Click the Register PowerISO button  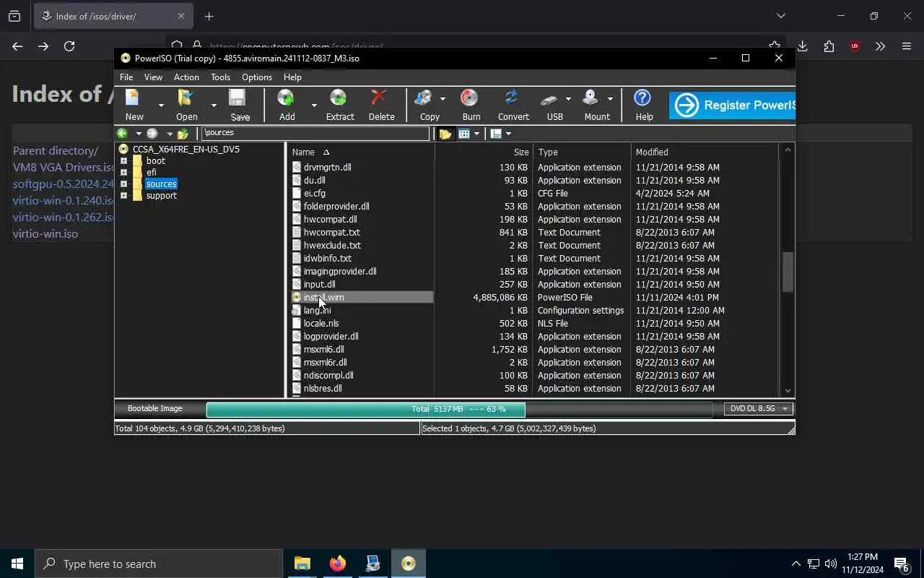coord(732,105)
